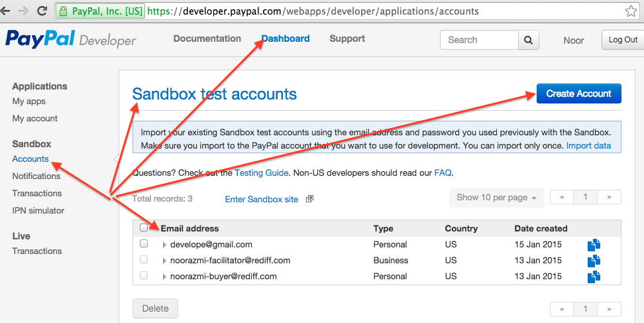Go to previous page in top pagination
The height and width of the screenshot is (323, 644).
(x=562, y=197)
